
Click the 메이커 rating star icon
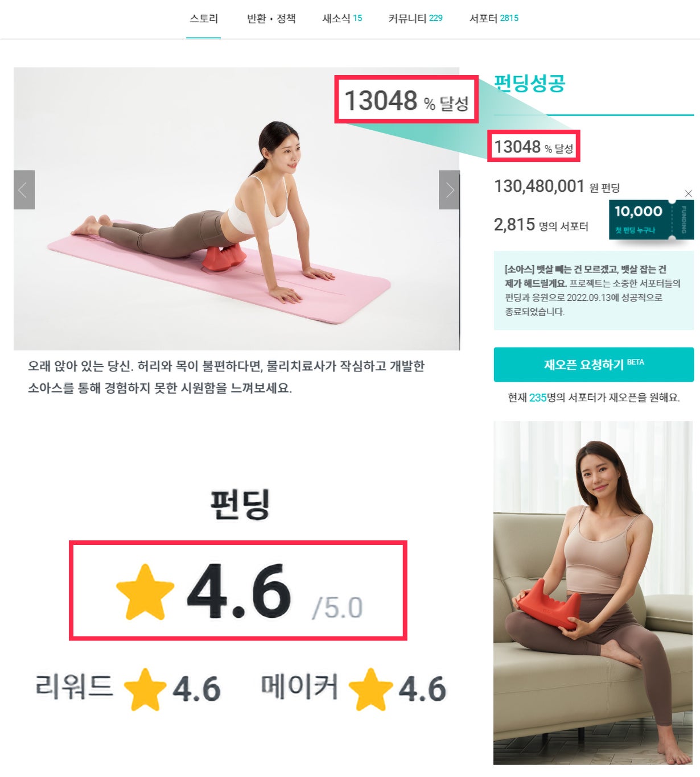pyautogui.click(x=370, y=689)
